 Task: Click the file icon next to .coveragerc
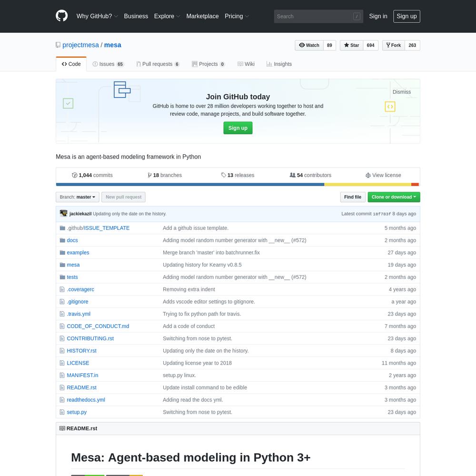[x=62, y=289]
